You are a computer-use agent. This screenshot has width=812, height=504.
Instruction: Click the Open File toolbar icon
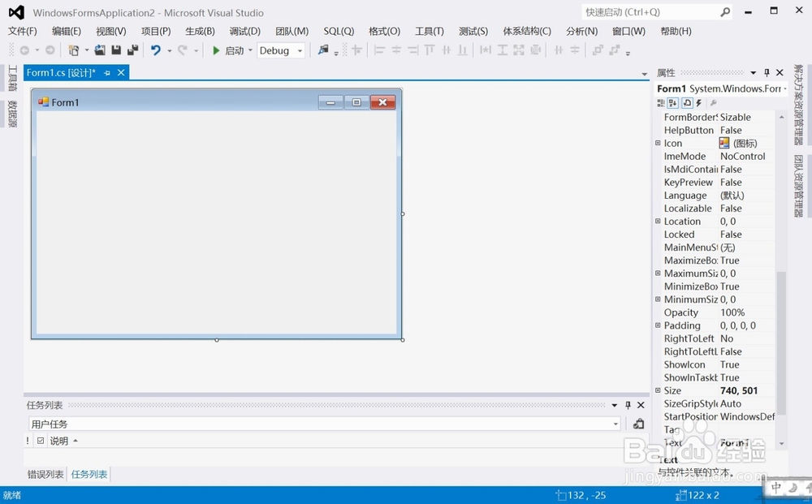(x=100, y=50)
